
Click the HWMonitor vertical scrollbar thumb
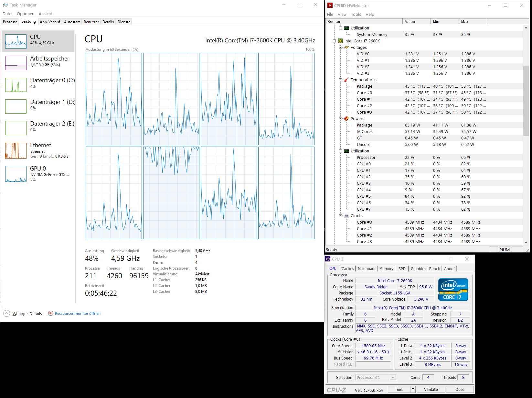click(x=526, y=100)
